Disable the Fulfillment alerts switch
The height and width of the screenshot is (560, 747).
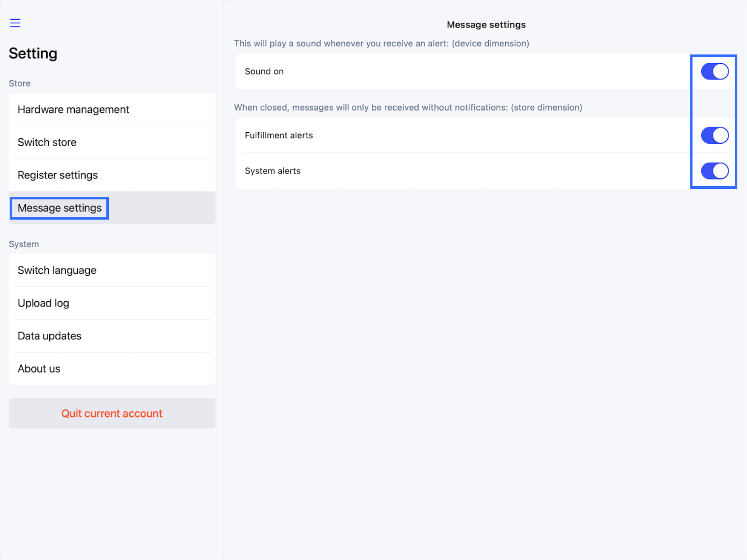tap(714, 135)
